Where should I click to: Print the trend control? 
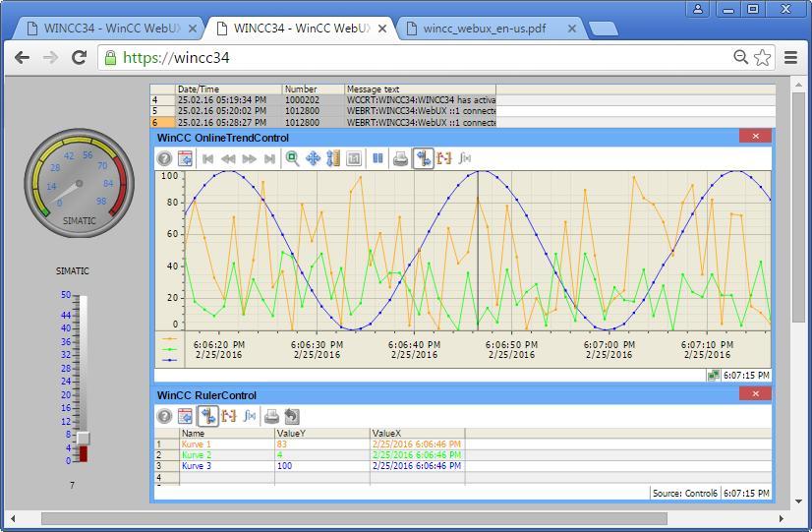point(400,158)
